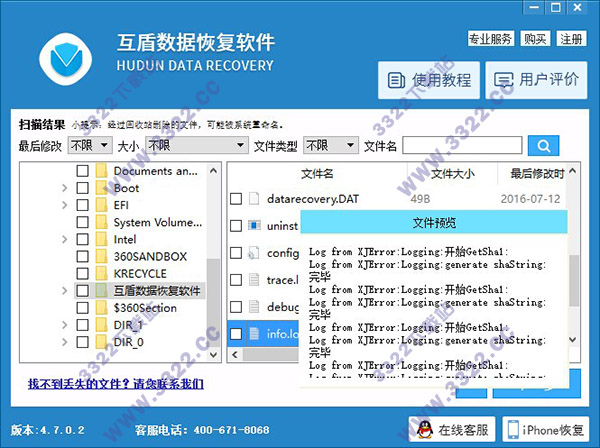600x448 pixels.
Task: Tick the Boot folder checkbox
Action: pos(83,188)
